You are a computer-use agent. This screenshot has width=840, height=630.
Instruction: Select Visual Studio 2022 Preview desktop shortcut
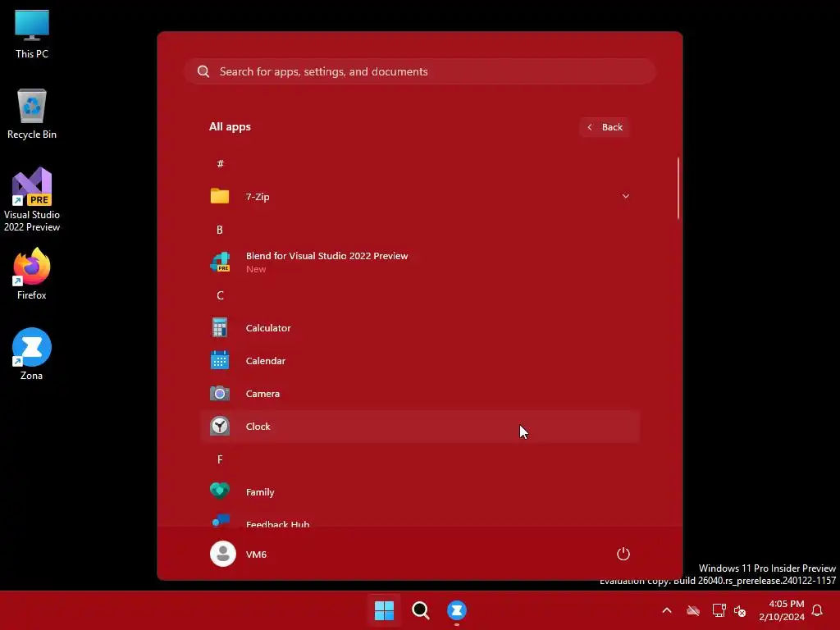point(32,200)
